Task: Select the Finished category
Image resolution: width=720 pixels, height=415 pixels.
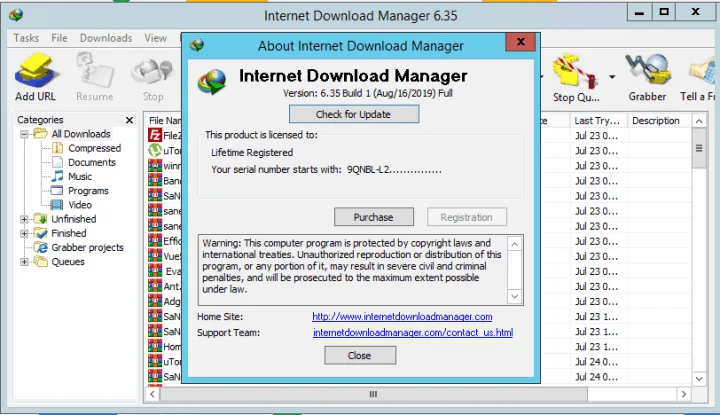Action: pos(68,233)
